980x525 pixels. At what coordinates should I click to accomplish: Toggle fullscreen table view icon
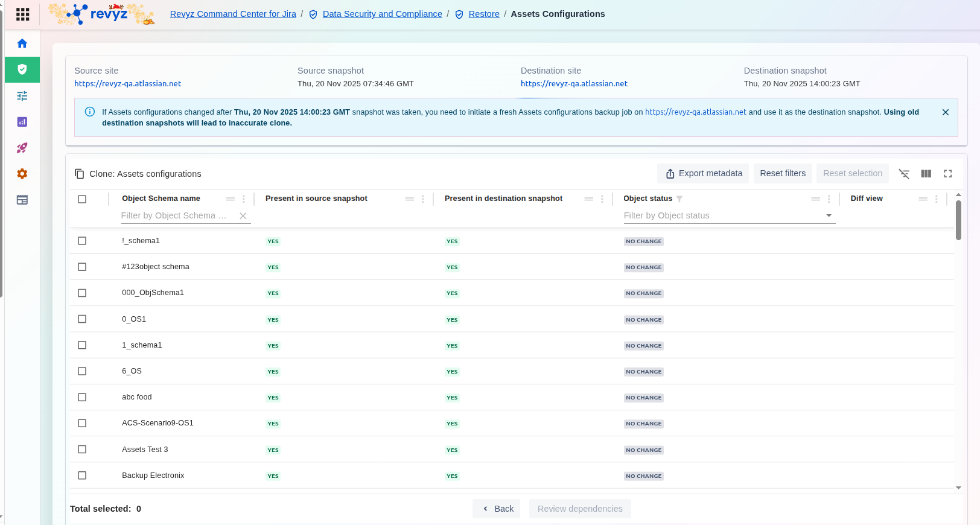click(947, 174)
